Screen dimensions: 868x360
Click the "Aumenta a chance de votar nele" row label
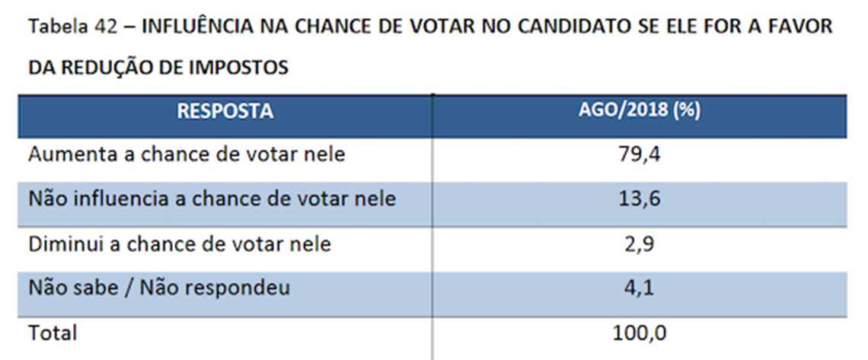point(187,155)
